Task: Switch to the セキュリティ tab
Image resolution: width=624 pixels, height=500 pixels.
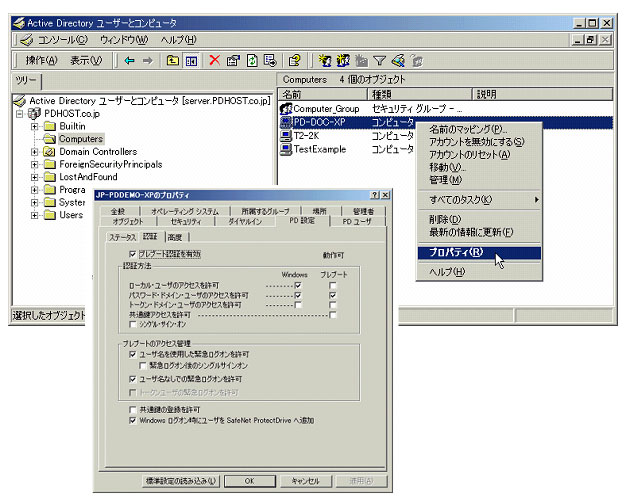Action: [186, 221]
